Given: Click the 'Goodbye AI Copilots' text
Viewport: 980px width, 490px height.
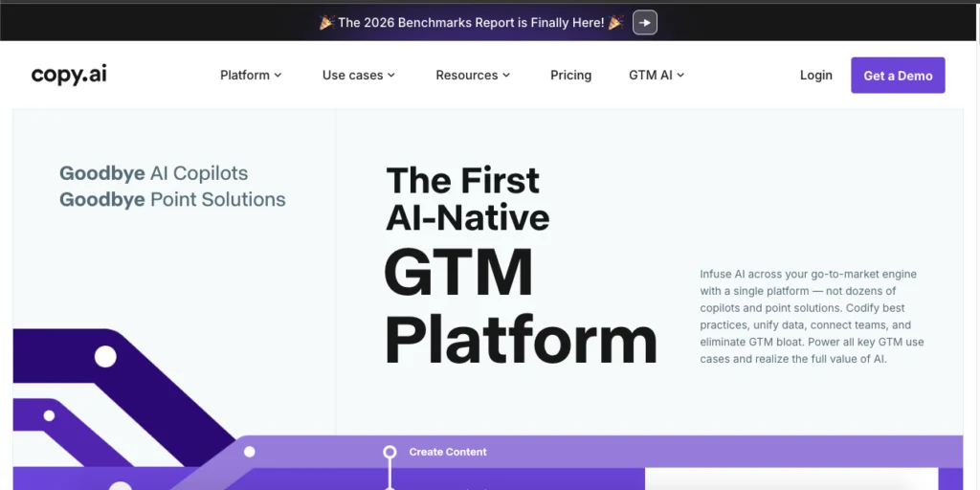Looking at the screenshot, I should coord(154,173).
